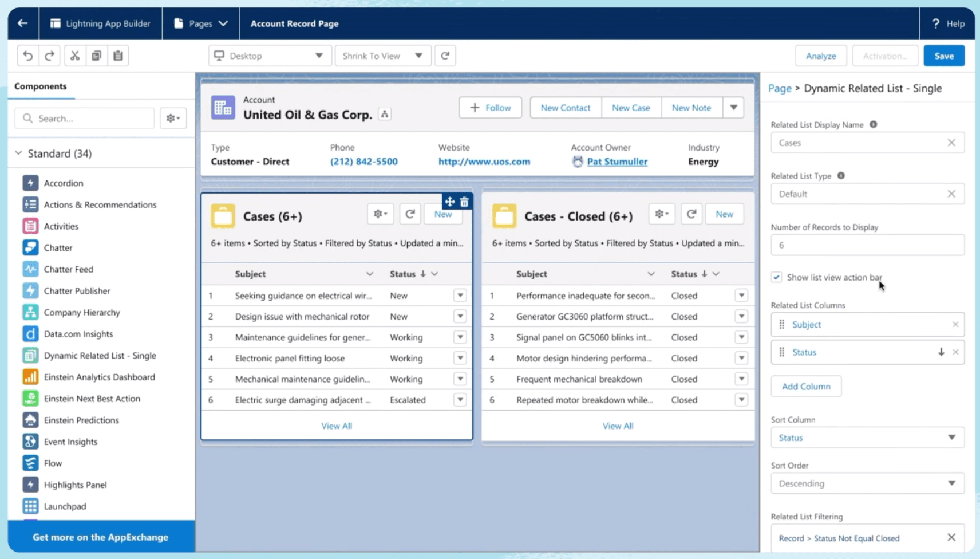The width and height of the screenshot is (980, 559).
Task: Copy the selected component
Action: (96, 56)
